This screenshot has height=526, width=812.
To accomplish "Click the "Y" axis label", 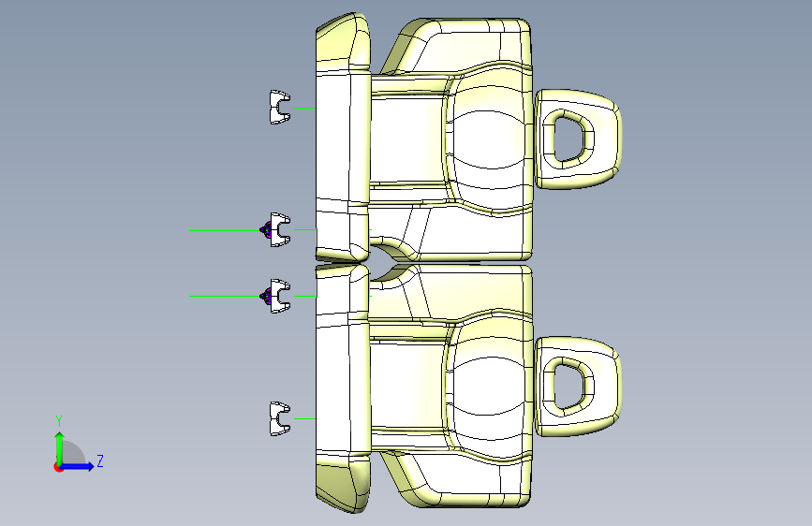I will point(59,421).
